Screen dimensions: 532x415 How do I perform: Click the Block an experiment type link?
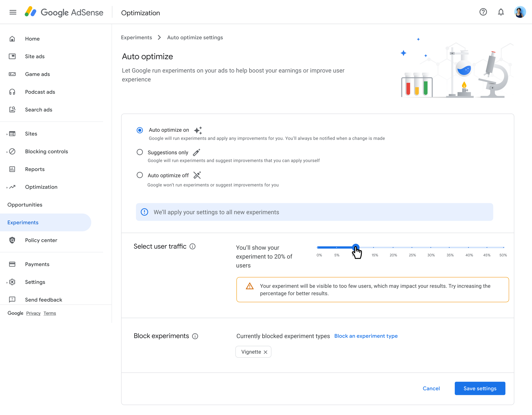point(366,336)
